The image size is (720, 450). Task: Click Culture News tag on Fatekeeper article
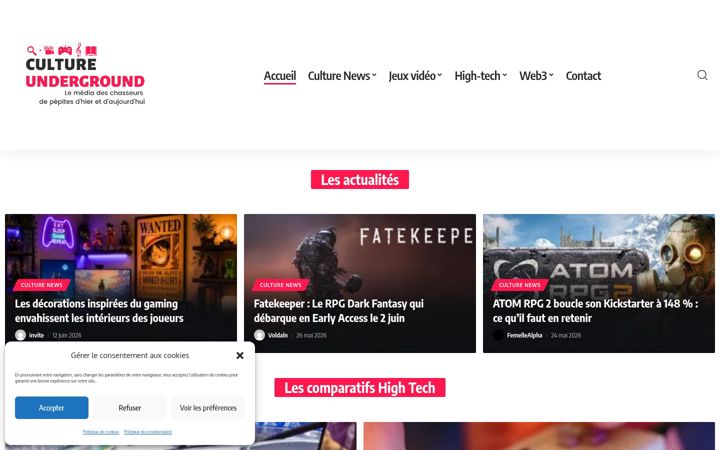pyautogui.click(x=281, y=285)
